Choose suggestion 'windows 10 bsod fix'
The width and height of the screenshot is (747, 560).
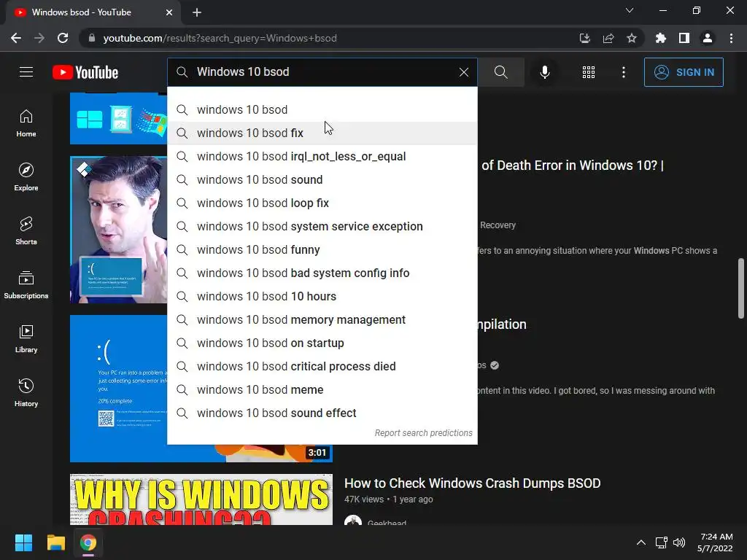coord(322,133)
